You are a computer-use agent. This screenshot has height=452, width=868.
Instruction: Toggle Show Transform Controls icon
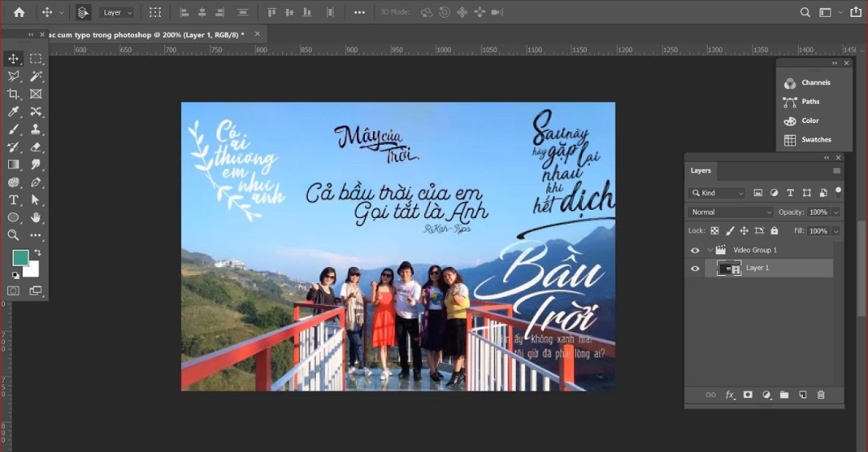pos(156,12)
